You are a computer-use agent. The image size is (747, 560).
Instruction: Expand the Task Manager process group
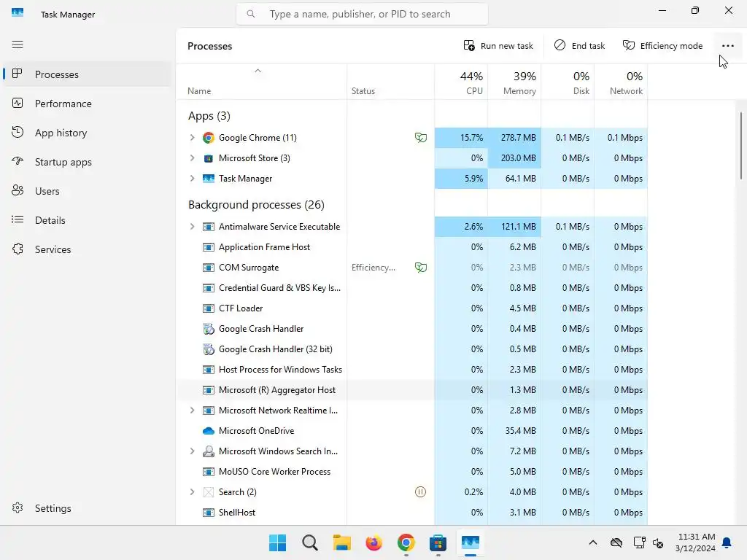[x=192, y=179]
